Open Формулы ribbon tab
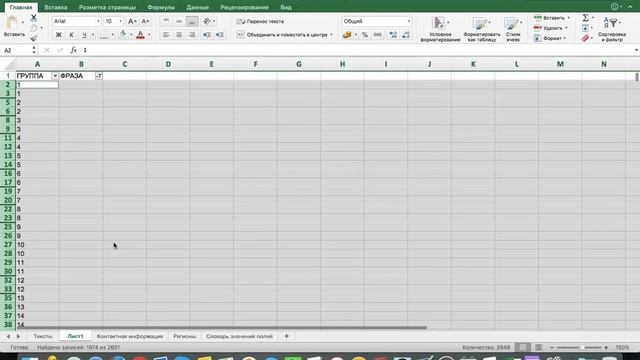This screenshot has height=360, width=640. (161, 7)
